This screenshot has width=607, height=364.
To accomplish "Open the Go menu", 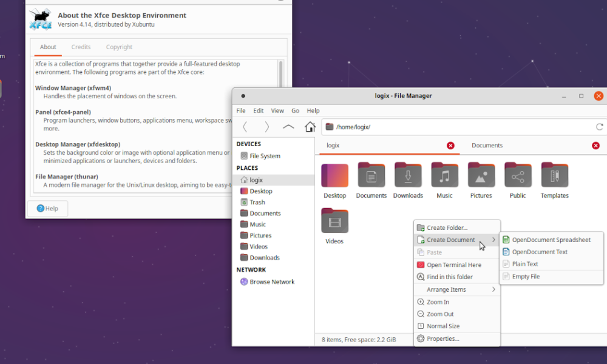I will [296, 110].
